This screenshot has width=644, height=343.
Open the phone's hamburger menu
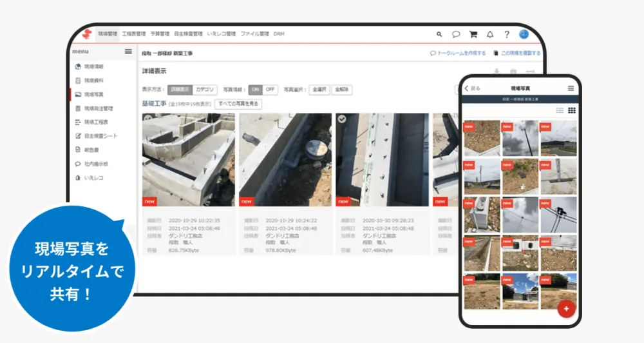pos(571,88)
